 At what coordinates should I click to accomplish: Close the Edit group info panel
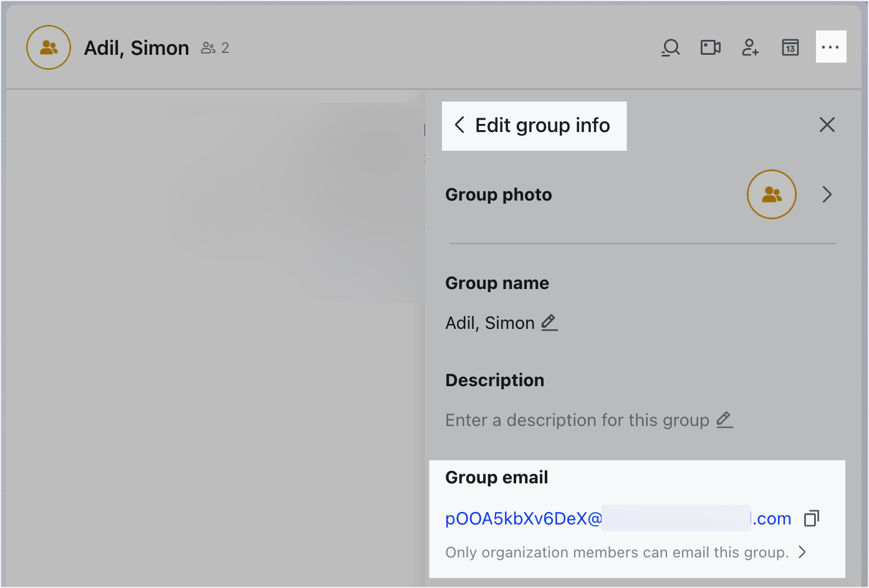(827, 125)
